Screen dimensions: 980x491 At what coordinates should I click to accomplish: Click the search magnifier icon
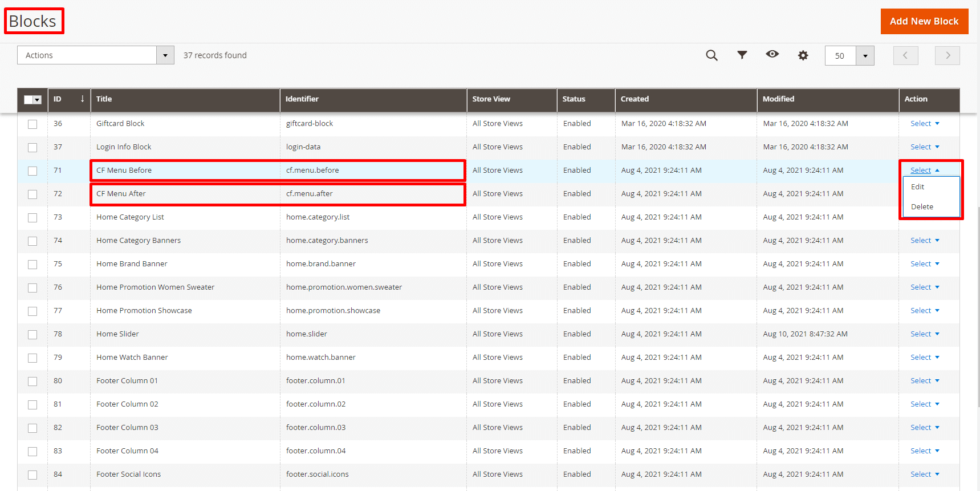coord(711,55)
